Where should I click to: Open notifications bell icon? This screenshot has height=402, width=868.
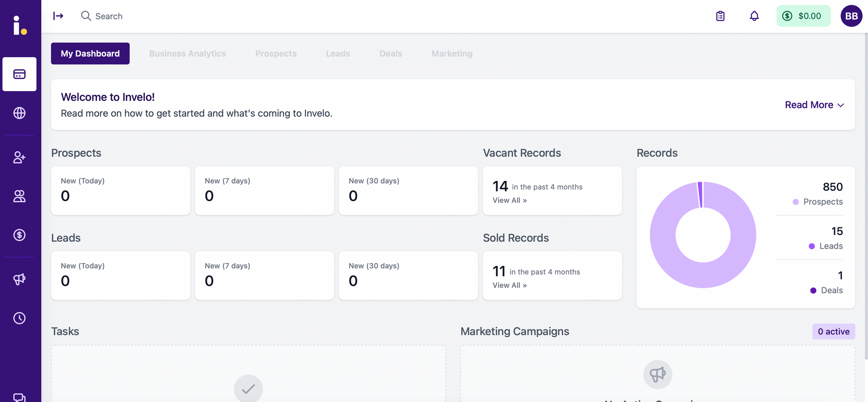click(x=754, y=16)
